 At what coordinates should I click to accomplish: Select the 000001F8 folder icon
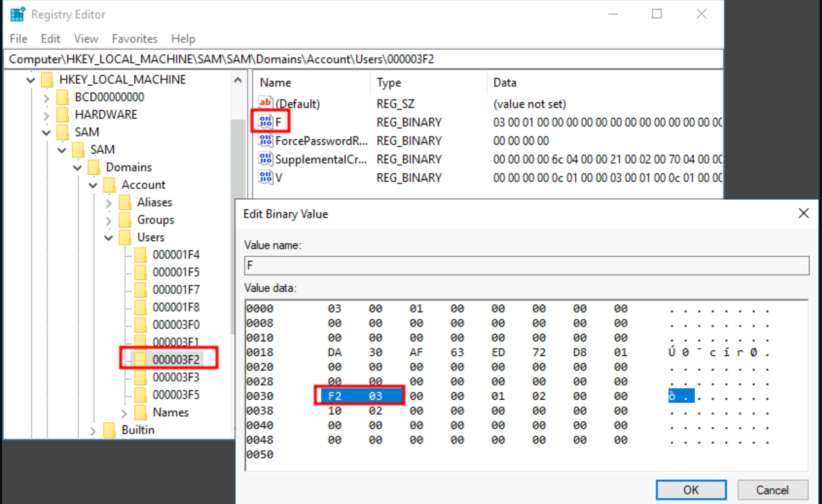(140, 307)
